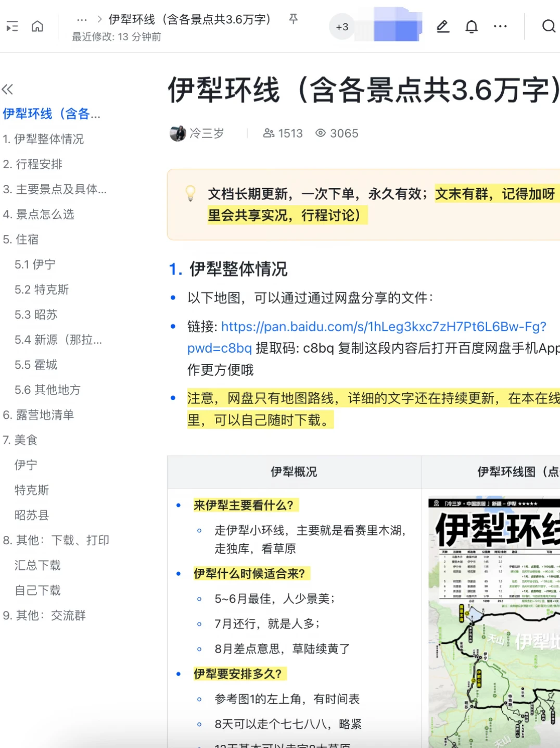Jump to section 5. 住宿
The image size is (560, 748).
[21, 239]
